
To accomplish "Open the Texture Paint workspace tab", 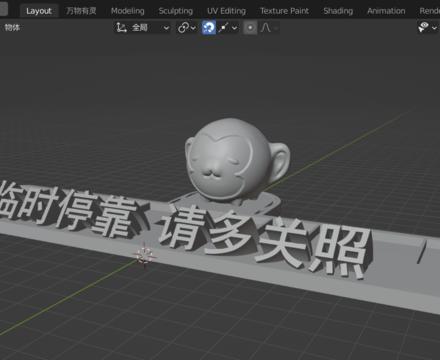I will [x=284, y=11].
